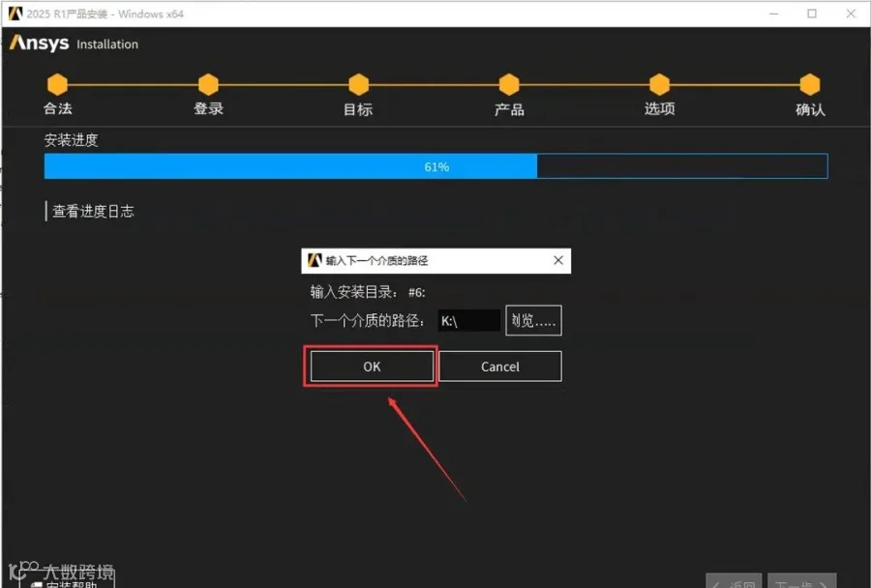Confirm the media path with OK
Screen dimensions: 871x588
pyautogui.click(x=372, y=367)
